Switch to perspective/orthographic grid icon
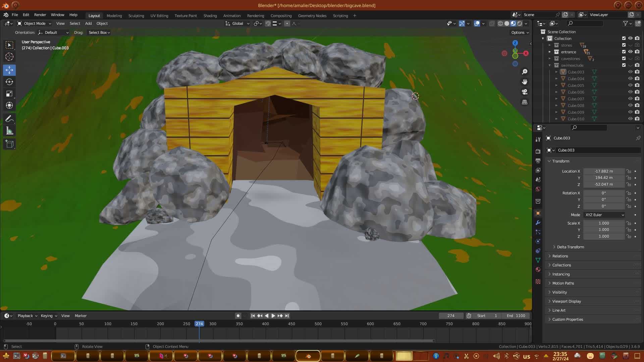This screenshot has width=644, height=362. [525, 102]
